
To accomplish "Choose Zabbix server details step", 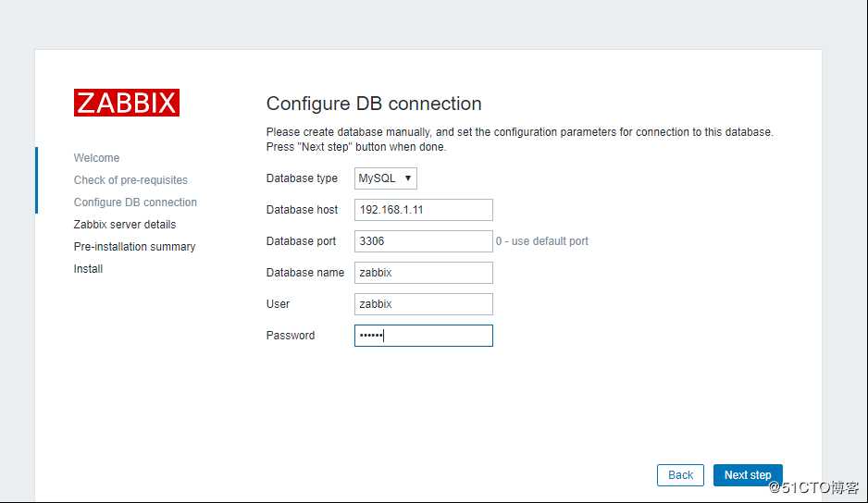I will [x=125, y=224].
